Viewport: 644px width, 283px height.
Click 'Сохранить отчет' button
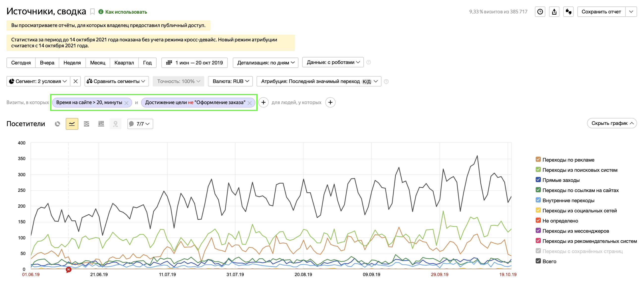pyautogui.click(x=601, y=12)
